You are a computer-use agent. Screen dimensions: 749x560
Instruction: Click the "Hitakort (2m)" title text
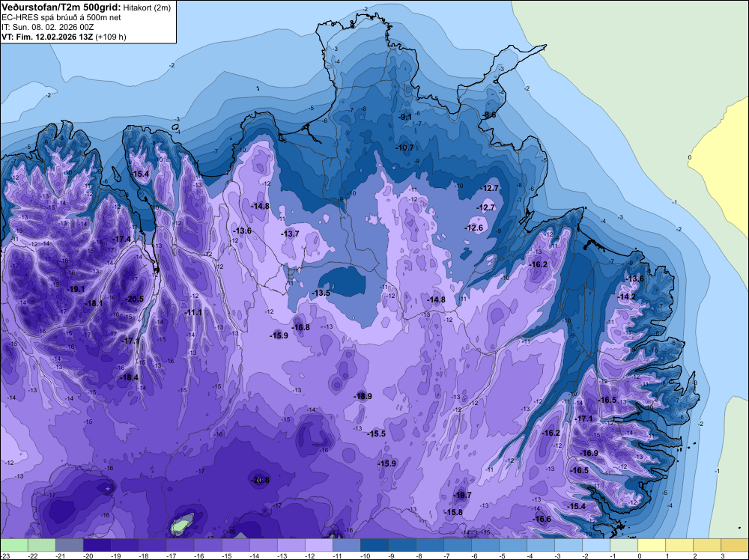pos(147,7)
